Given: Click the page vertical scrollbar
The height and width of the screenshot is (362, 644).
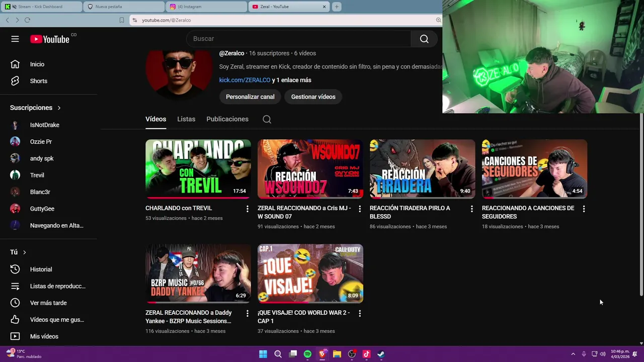Looking at the screenshot, I should coord(641,205).
